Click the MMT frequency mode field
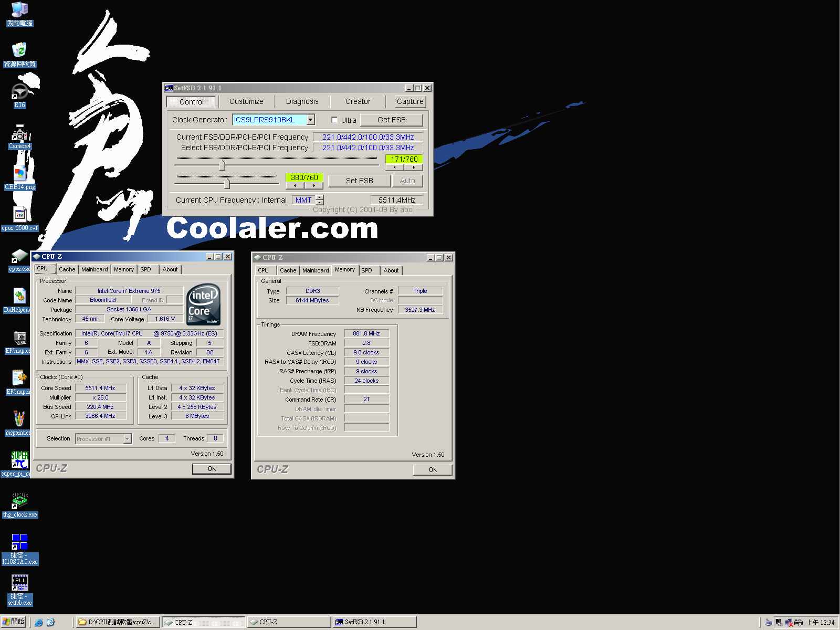The height and width of the screenshot is (630, 840). (x=303, y=200)
